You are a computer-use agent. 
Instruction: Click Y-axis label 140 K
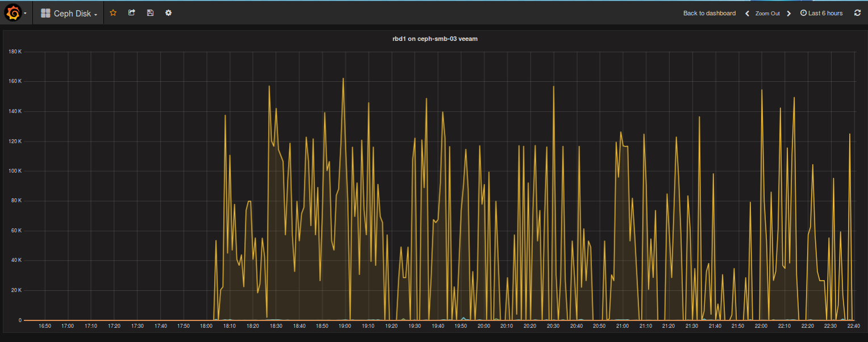pyautogui.click(x=15, y=111)
